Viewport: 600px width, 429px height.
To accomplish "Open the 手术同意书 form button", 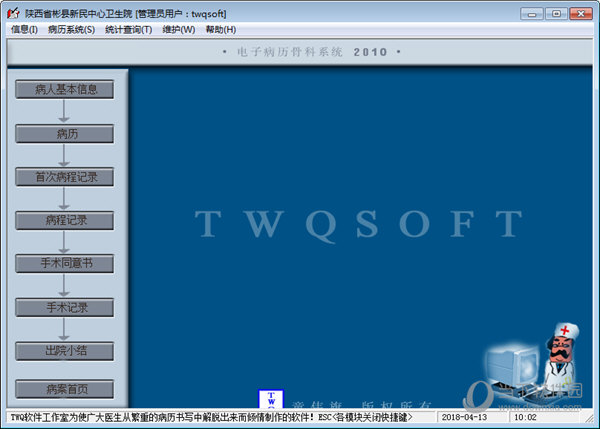I will (x=65, y=263).
